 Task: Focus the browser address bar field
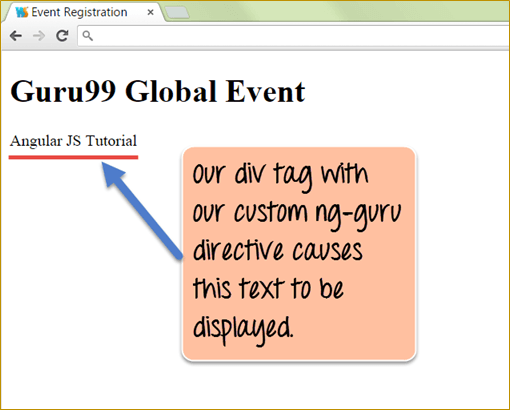coord(293,36)
